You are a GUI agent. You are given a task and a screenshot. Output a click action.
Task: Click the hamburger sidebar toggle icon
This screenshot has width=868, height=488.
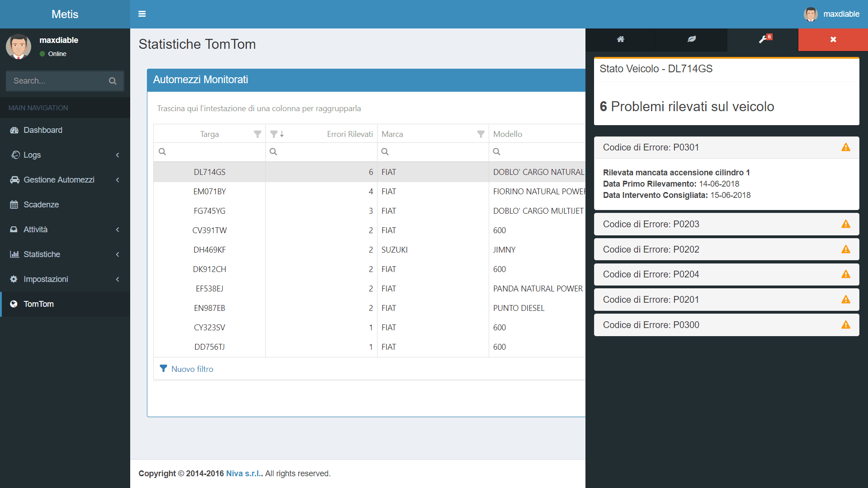142,14
